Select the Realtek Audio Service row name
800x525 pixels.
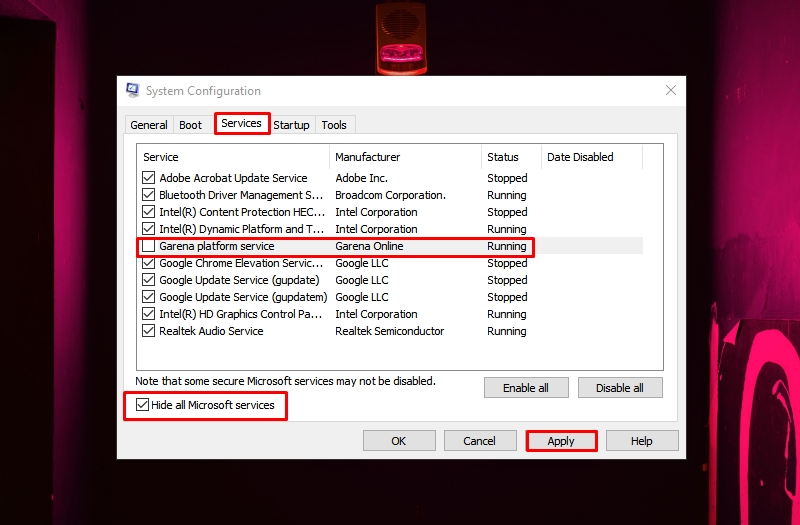point(211,331)
